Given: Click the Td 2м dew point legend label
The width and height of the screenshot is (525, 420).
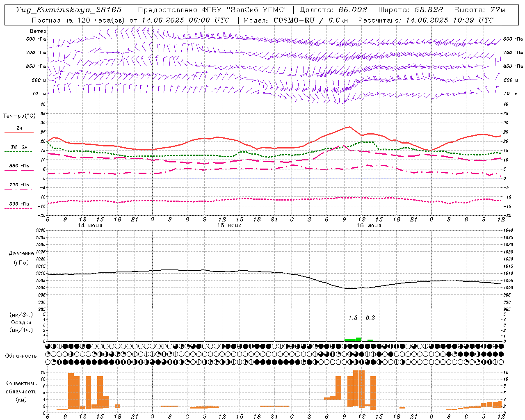Looking at the screenshot, I should [19, 147].
